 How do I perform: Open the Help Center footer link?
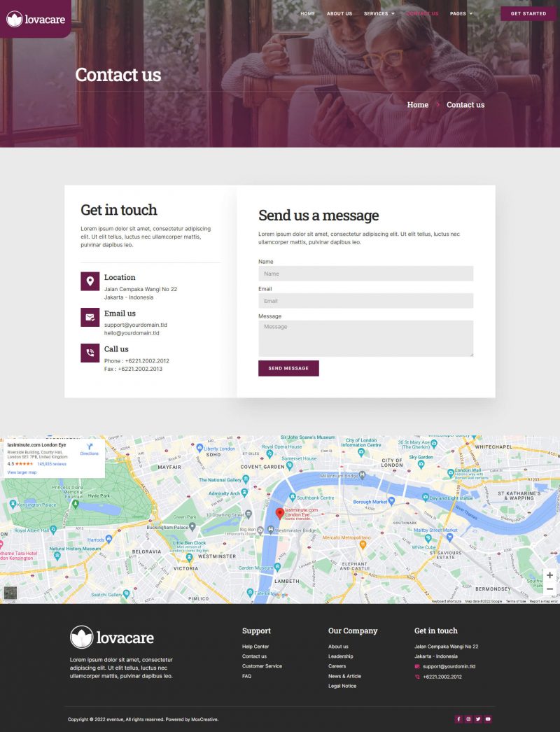tap(255, 647)
